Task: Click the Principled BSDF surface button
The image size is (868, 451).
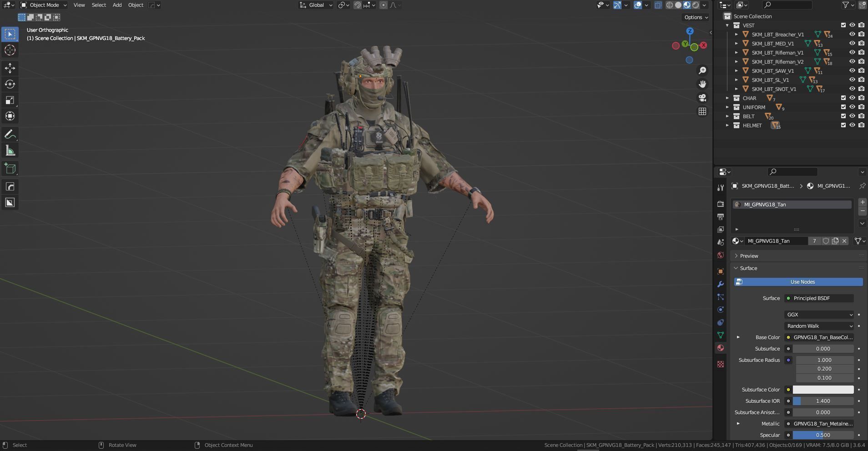Action: click(819, 298)
